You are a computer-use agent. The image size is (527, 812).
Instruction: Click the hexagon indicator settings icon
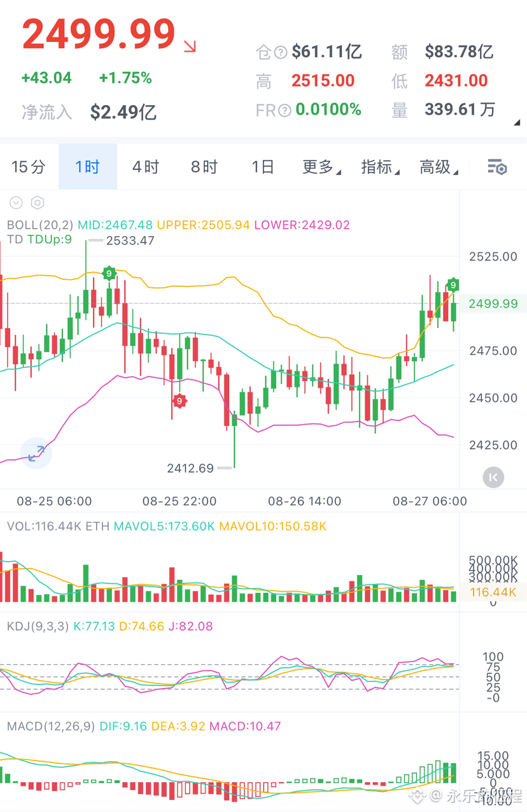[38, 203]
